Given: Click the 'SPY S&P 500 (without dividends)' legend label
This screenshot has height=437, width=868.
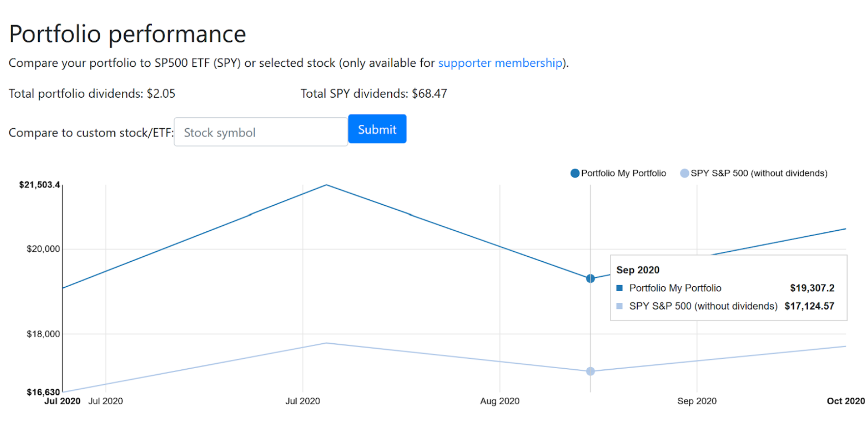Looking at the screenshot, I should pos(759,173).
